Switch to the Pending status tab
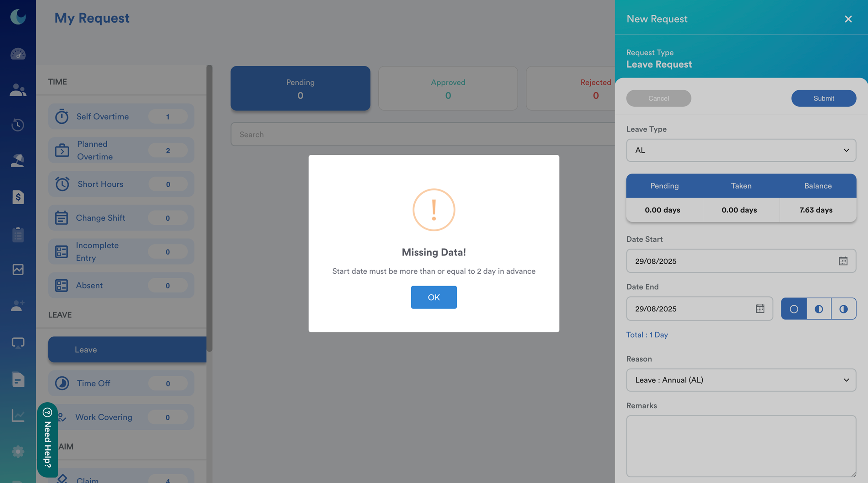The image size is (868, 483). point(300,88)
